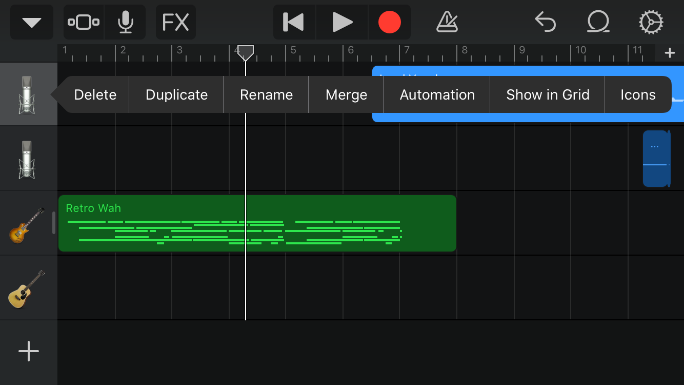The height and width of the screenshot is (385, 684).
Task: Select the first microphone track header
Action: (x=27, y=95)
